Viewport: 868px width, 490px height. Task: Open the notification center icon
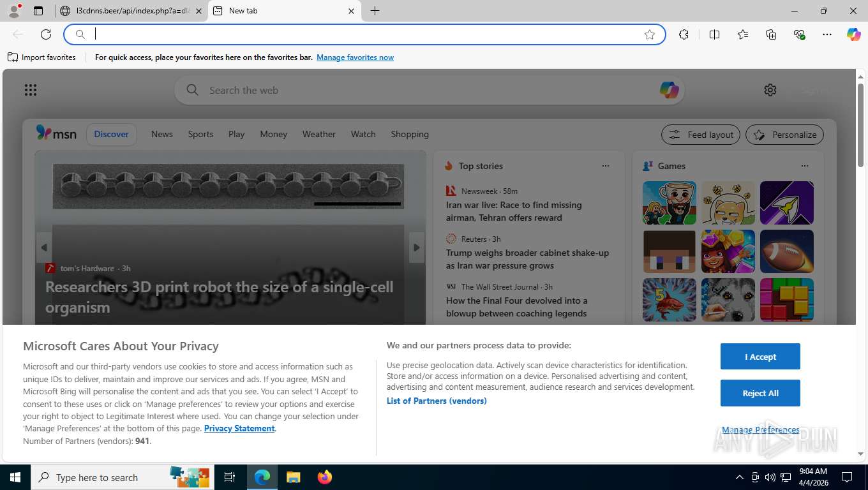pyautogui.click(x=847, y=477)
